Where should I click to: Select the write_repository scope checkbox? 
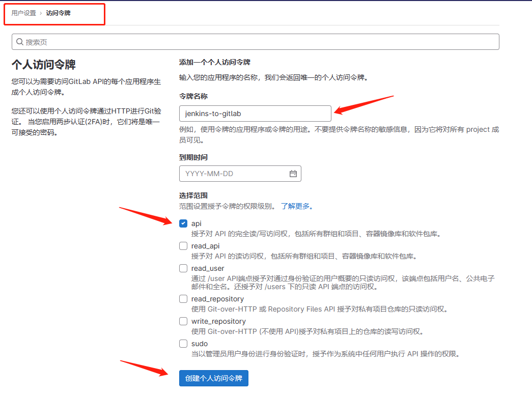pyautogui.click(x=183, y=321)
